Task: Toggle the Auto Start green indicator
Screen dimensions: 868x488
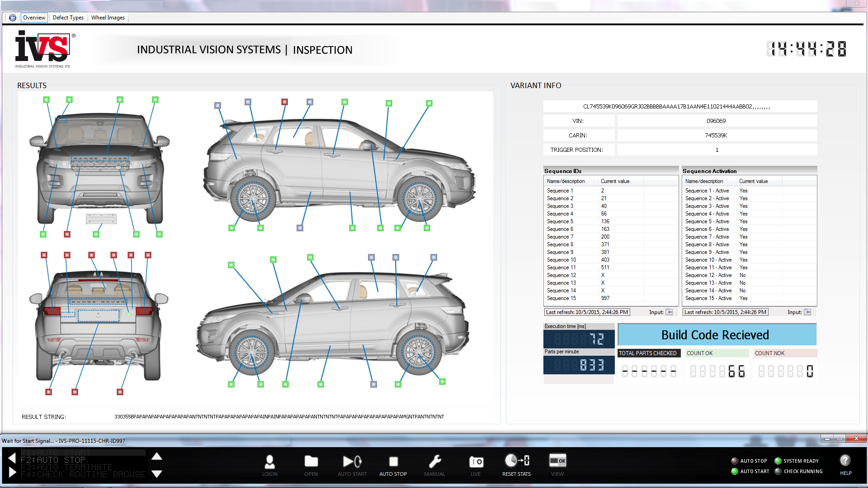Action: [x=735, y=471]
